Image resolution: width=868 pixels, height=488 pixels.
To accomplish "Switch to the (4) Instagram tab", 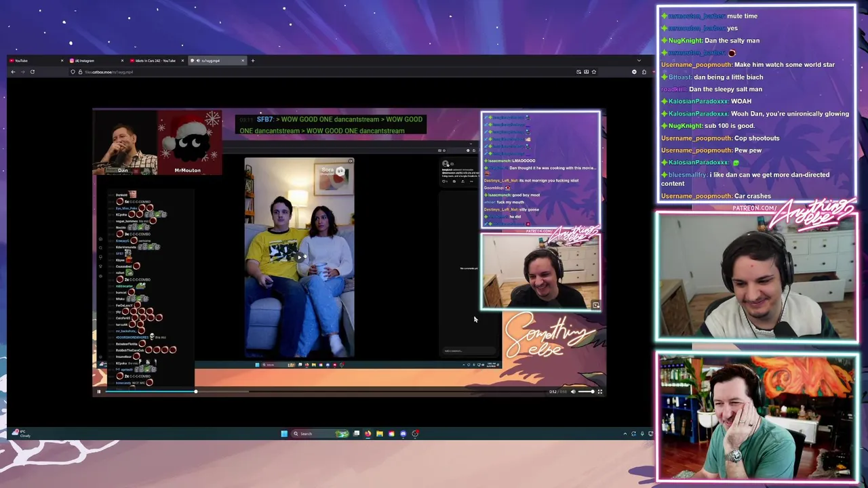I will click(95, 60).
